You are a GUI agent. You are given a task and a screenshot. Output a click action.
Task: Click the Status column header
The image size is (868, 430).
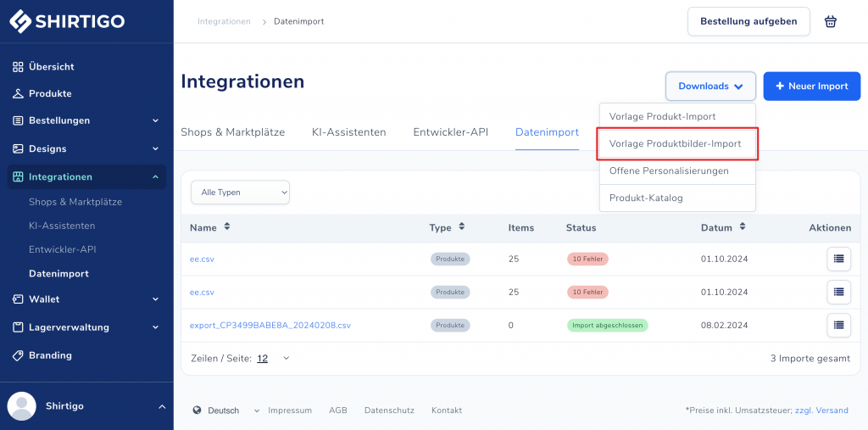(581, 228)
